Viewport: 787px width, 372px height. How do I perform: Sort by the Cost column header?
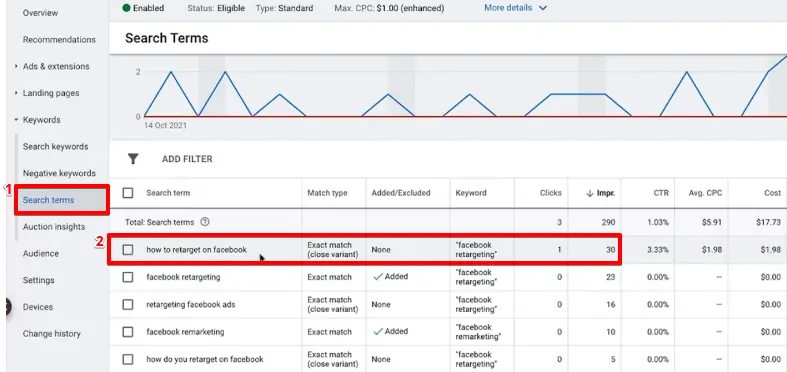[773, 193]
